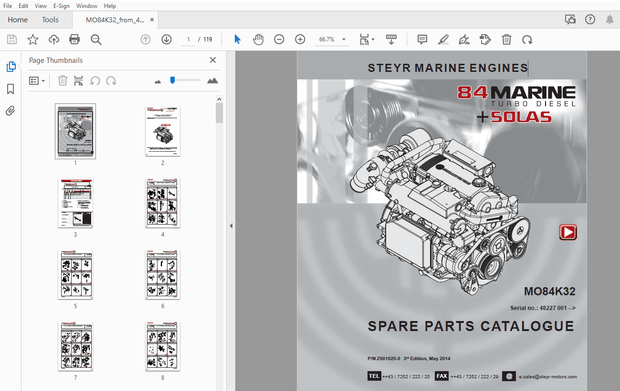Viewport: 620px width, 391px height.
Task: Toggle the Page Thumbnails sidebar icon
Action: 11,66
